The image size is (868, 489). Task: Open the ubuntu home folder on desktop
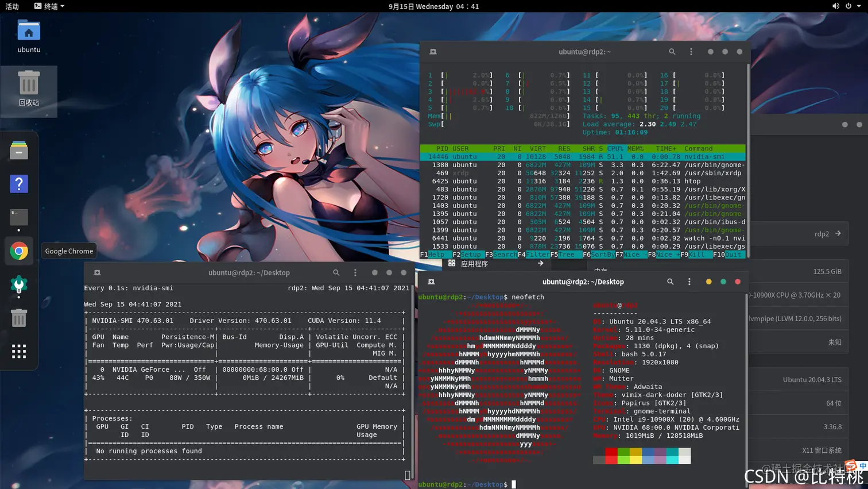pos(29,36)
